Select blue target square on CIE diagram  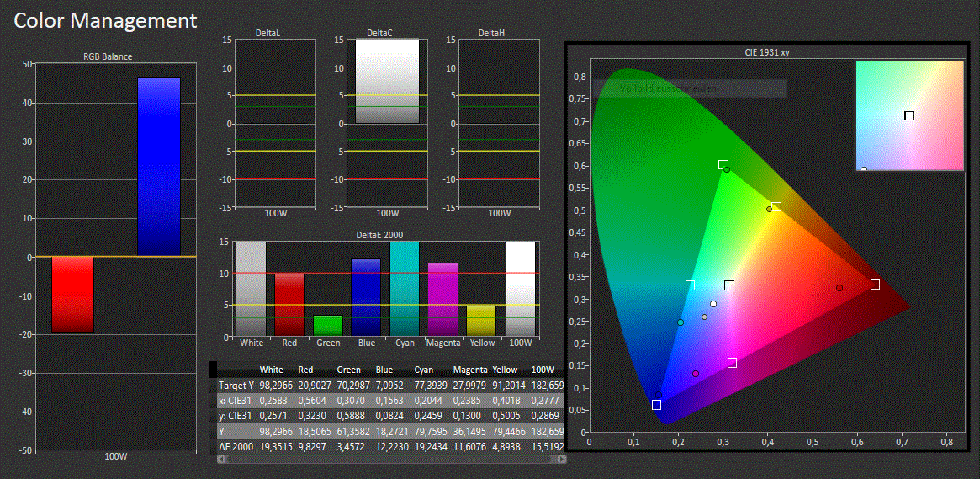656,405
